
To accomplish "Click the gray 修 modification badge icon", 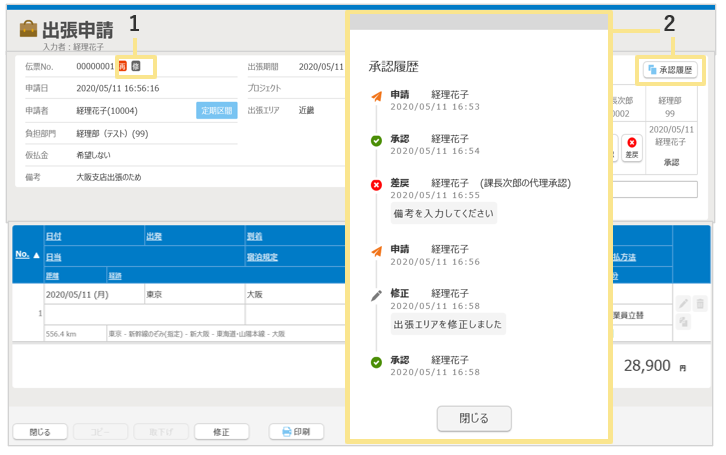I will (136, 67).
